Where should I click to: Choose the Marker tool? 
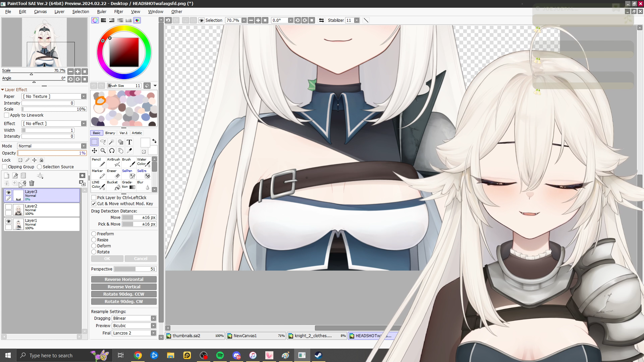coord(98,174)
